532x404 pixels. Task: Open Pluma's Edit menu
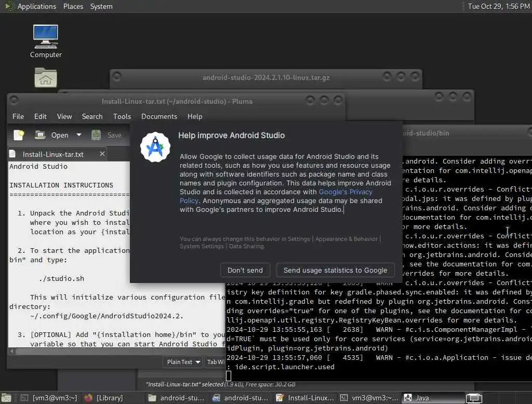coord(41,116)
